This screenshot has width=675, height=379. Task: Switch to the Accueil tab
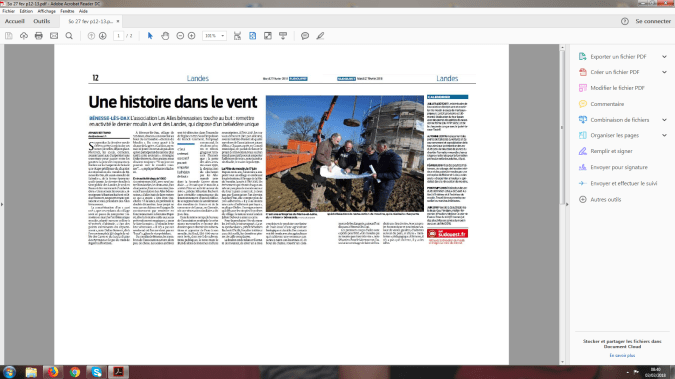pyautogui.click(x=15, y=21)
